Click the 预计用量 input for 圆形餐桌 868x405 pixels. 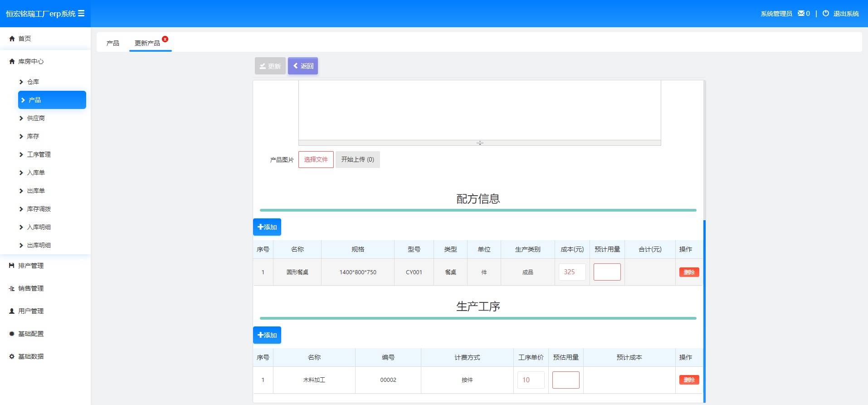(607, 272)
